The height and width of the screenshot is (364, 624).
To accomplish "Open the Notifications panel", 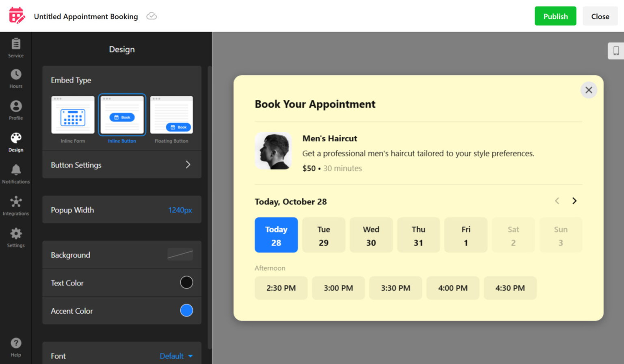I will [15, 173].
